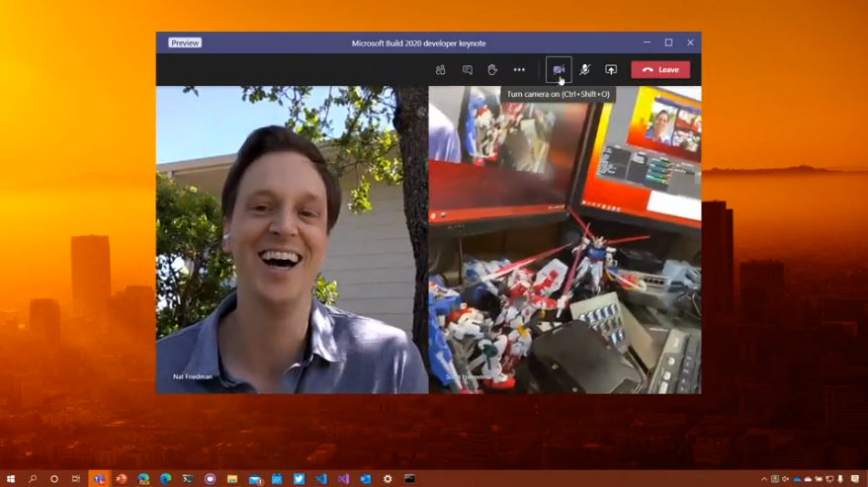Screen dimensions: 868x487
Task: Open taskbar Search
Action: (x=33, y=479)
